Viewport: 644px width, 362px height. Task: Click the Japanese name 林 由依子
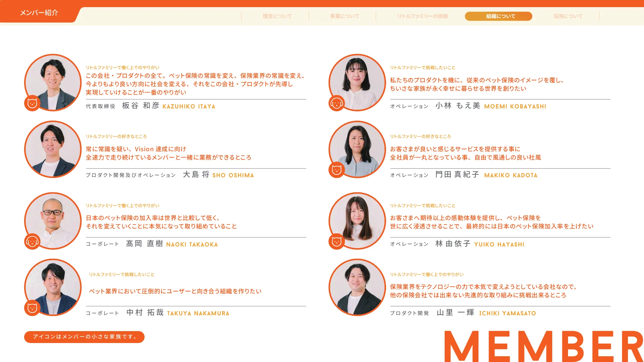(x=453, y=244)
